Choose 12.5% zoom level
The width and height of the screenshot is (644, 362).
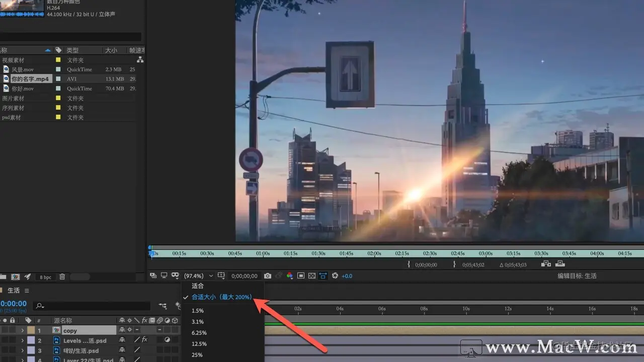199,344
